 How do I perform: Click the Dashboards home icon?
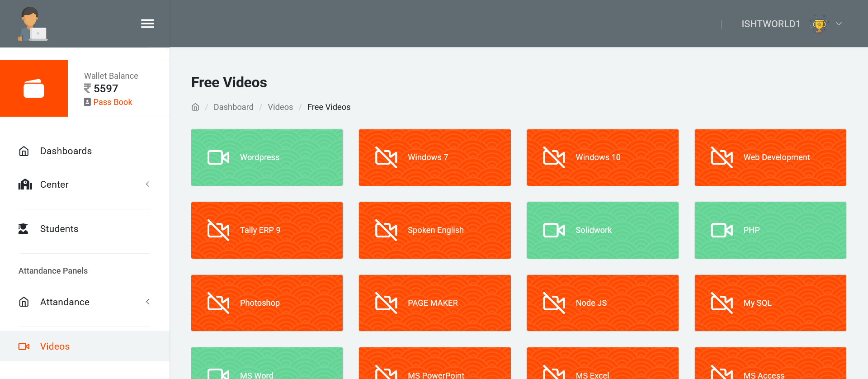(x=24, y=151)
